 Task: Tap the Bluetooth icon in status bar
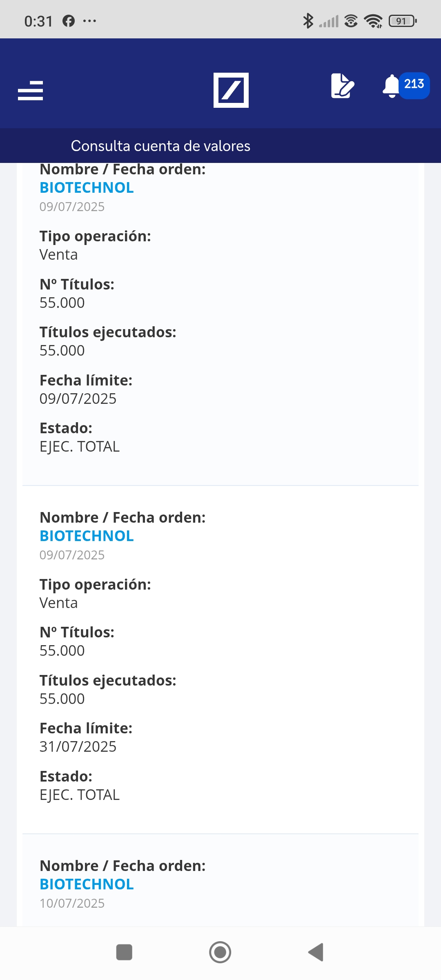coord(308,21)
